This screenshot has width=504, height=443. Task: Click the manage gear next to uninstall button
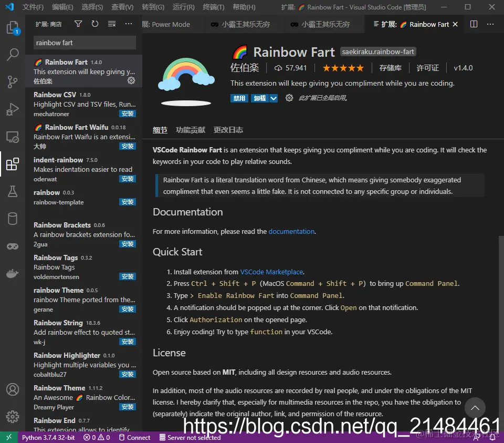(289, 98)
